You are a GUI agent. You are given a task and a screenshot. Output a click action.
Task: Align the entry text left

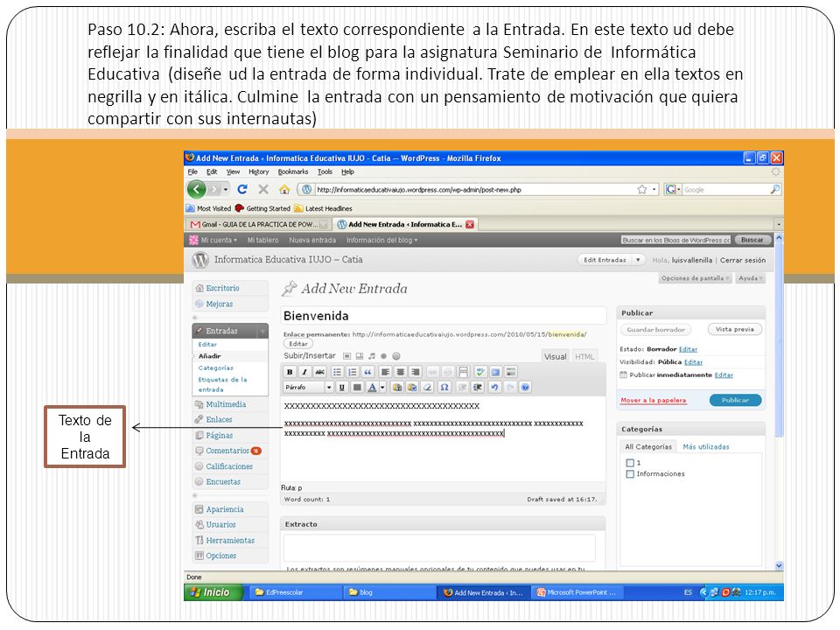tap(385, 372)
